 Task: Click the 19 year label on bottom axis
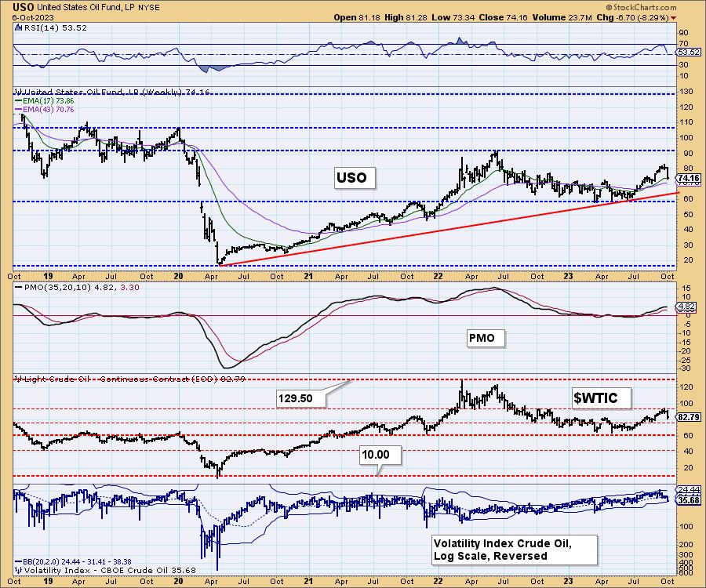48,581
